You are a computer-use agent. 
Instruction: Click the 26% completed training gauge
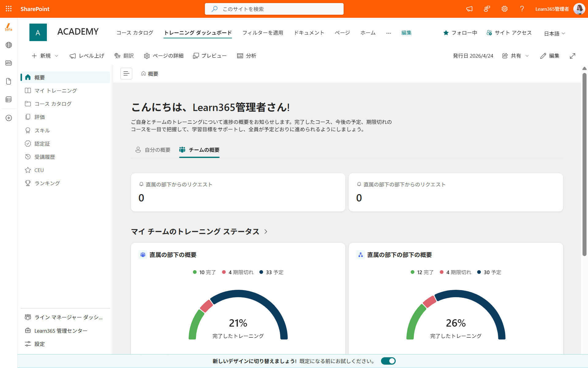456,315
